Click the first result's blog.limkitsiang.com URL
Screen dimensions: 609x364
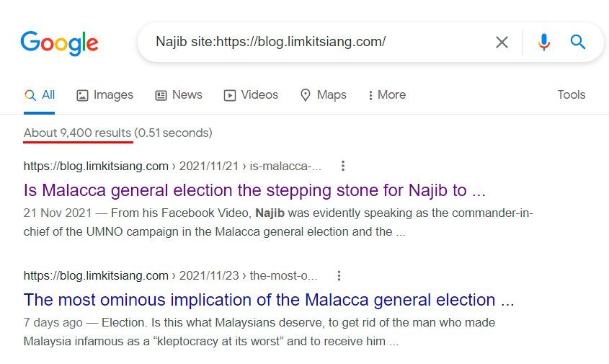(x=96, y=166)
